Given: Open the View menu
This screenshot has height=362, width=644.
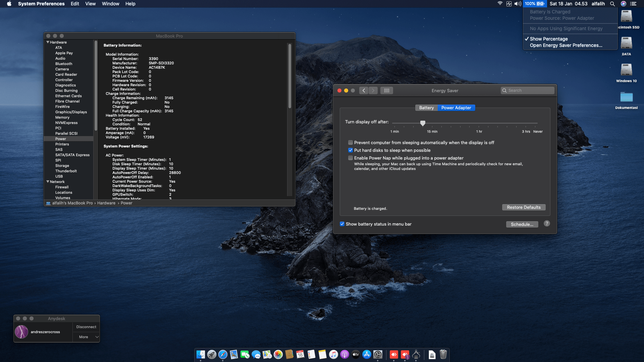Looking at the screenshot, I should 90,4.
